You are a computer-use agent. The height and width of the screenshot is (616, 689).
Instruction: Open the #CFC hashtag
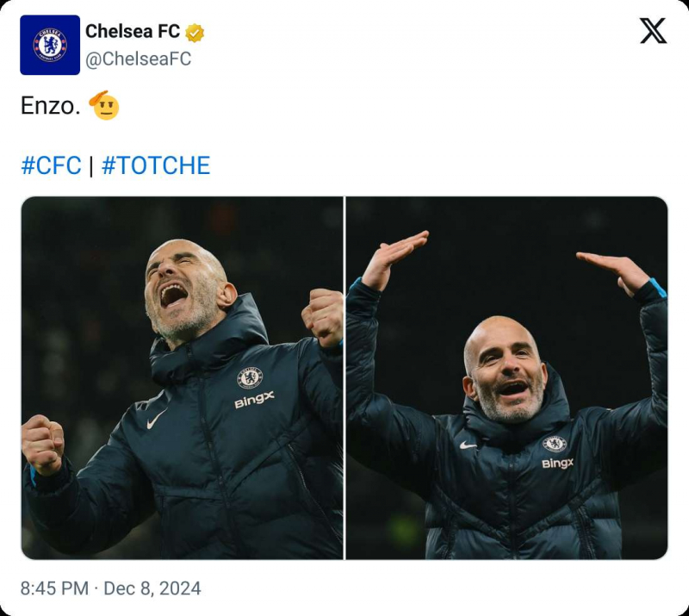click(51, 165)
